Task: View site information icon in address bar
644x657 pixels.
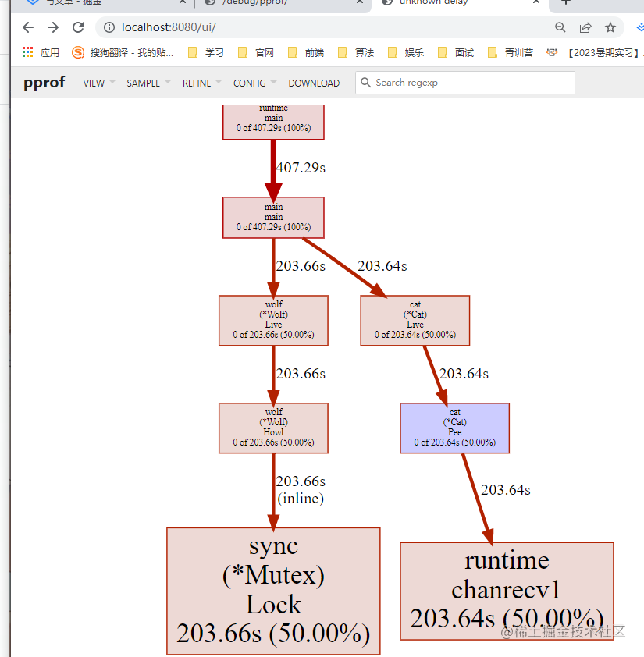Action: (x=109, y=27)
